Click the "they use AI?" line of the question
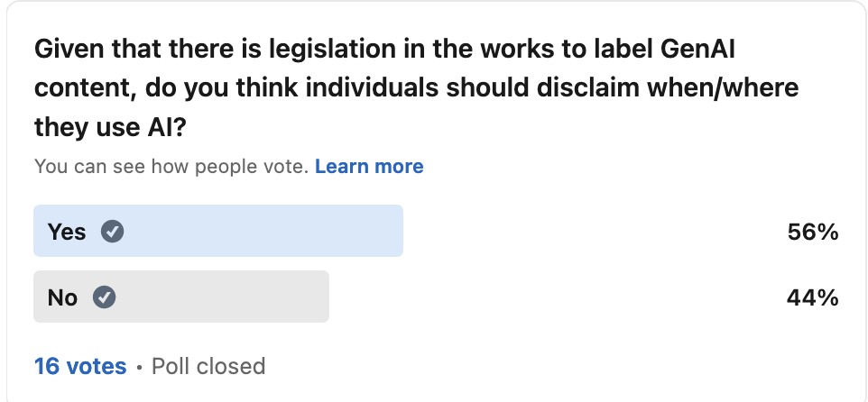Screen dimensions: 868x402 coord(109,129)
